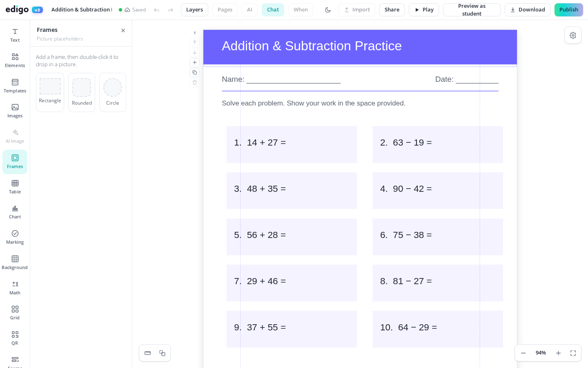Click the Publish button
Screen dimensions: 588x368
[x=568, y=10]
